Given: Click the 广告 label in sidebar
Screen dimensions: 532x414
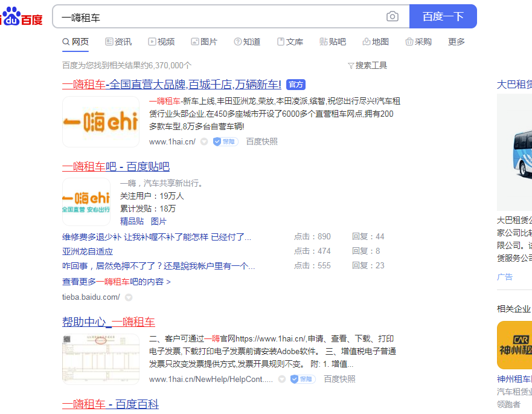Looking at the screenshot, I should tap(504, 277).
